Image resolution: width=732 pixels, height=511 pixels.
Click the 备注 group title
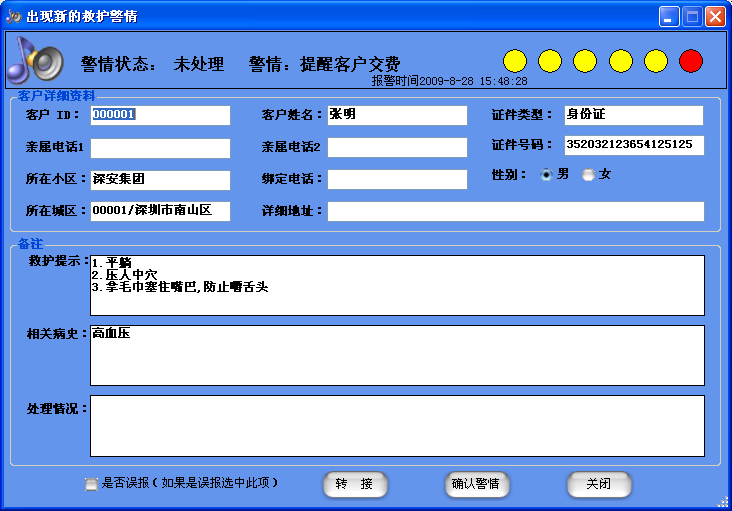point(30,244)
